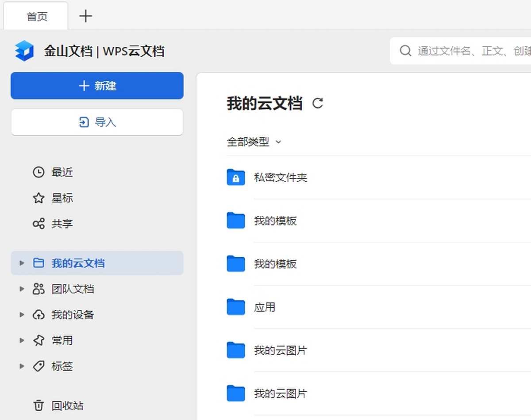
Task: Open 最近 via the clock icon
Action: 38,172
